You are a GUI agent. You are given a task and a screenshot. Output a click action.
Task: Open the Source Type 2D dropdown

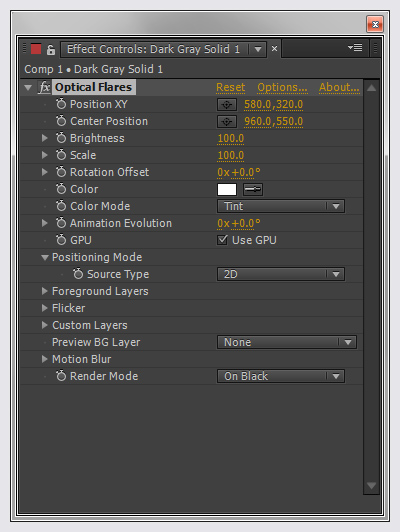coord(281,274)
